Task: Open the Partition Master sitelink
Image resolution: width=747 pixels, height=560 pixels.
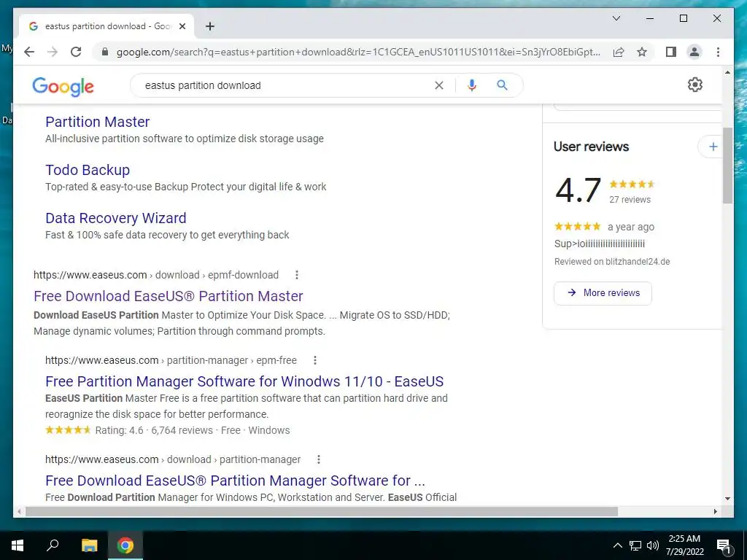Action: [x=97, y=122]
